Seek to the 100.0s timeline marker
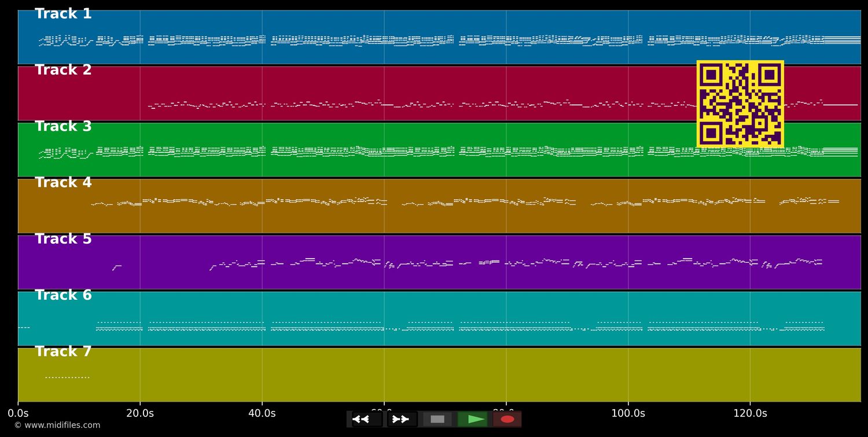The image size is (868, 437). 628,413
